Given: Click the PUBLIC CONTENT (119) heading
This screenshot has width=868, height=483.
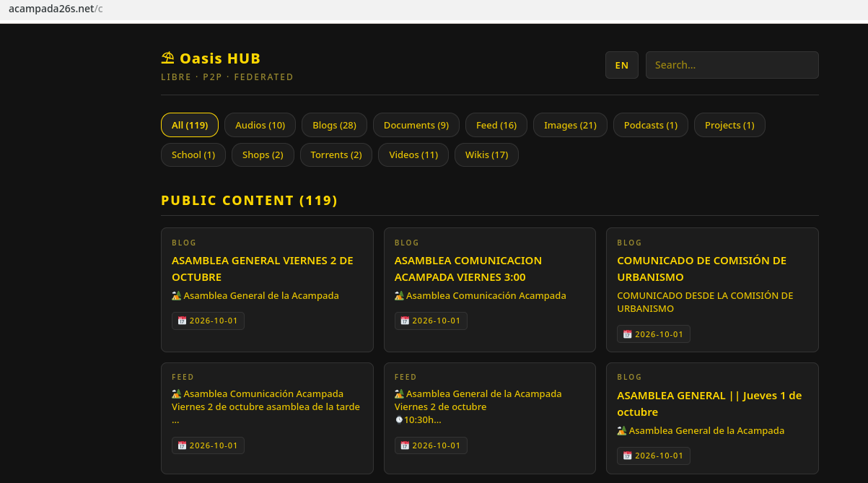Looking at the screenshot, I should [x=249, y=200].
